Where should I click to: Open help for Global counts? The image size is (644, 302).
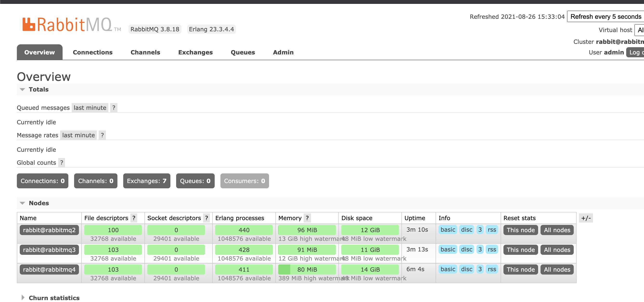(62, 162)
